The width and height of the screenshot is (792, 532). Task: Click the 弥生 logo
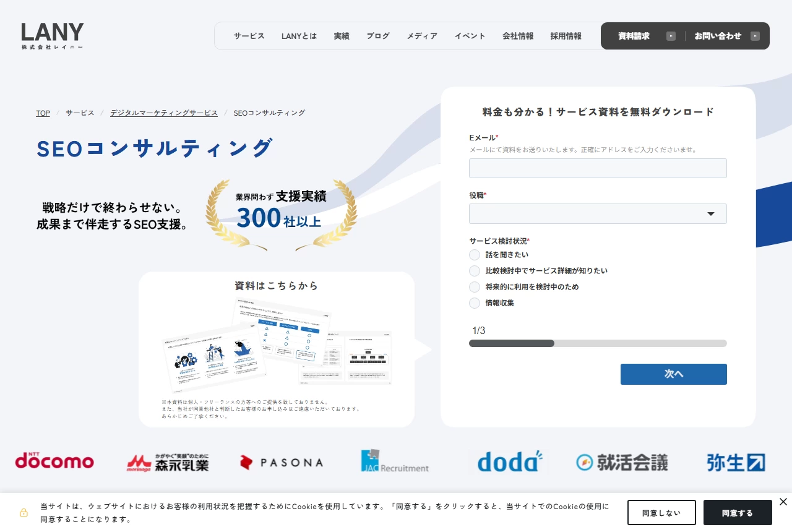pyautogui.click(x=736, y=462)
